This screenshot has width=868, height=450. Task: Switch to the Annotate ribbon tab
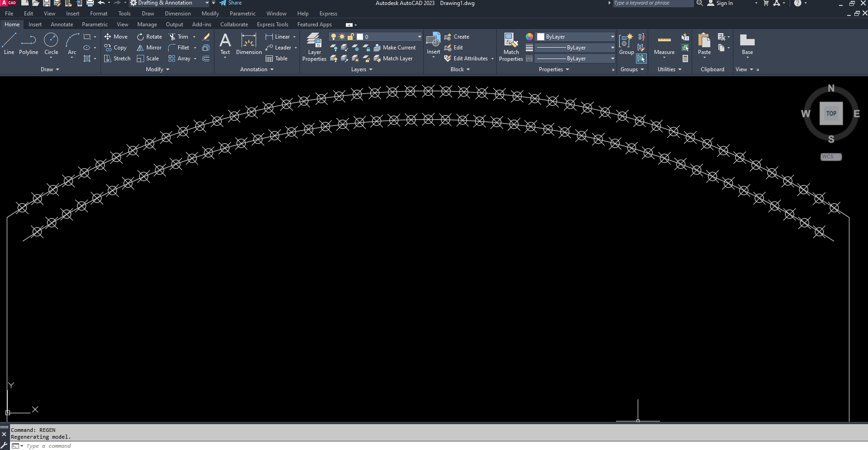point(62,24)
